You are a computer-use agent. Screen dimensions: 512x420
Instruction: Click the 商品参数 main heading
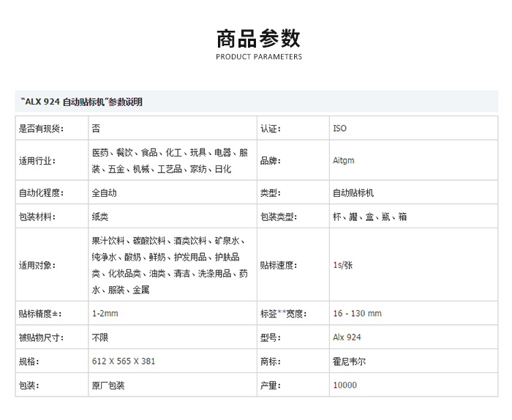click(258, 38)
